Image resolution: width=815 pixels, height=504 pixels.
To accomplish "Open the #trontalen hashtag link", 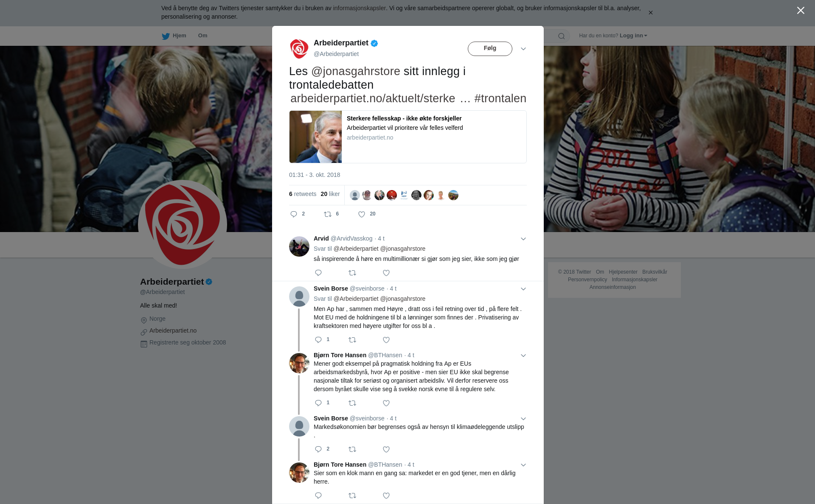I will (500, 98).
